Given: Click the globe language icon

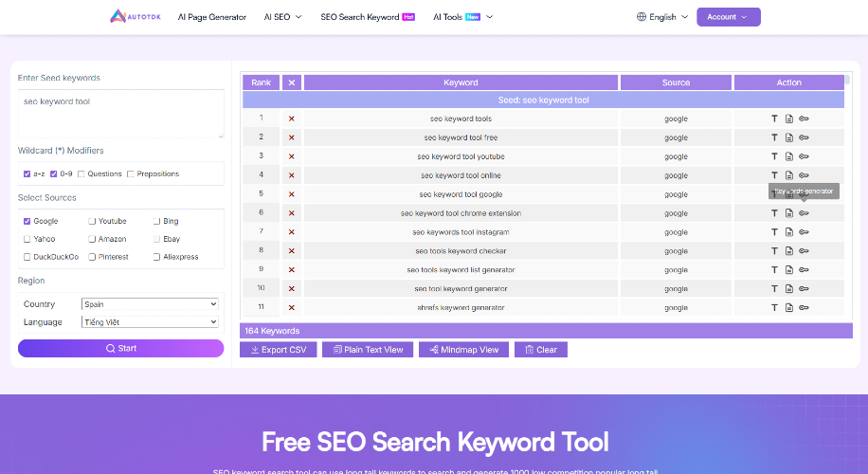Looking at the screenshot, I should click(641, 17).
